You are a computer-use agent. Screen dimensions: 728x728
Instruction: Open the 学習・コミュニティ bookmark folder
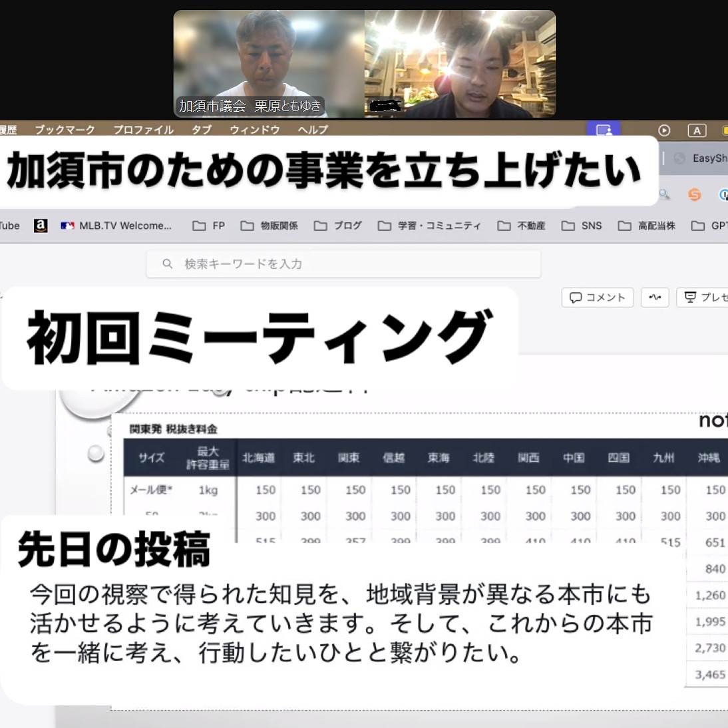point(429,226)
